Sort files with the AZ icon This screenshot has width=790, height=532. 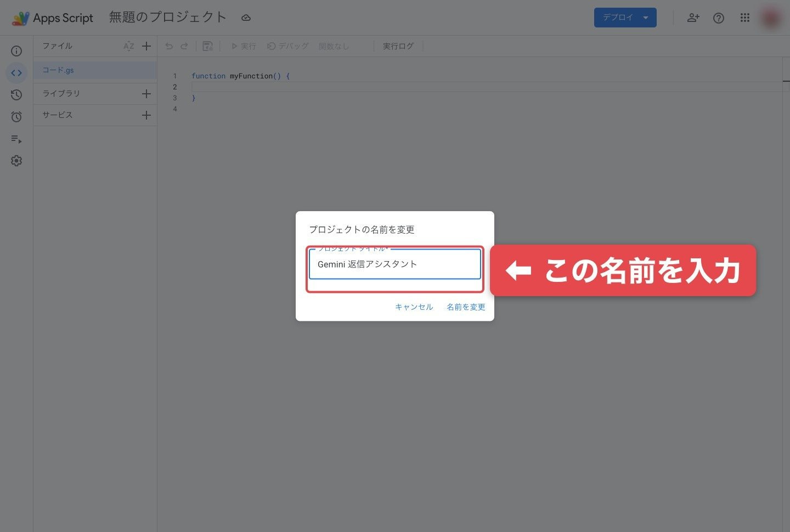(129, 46)
